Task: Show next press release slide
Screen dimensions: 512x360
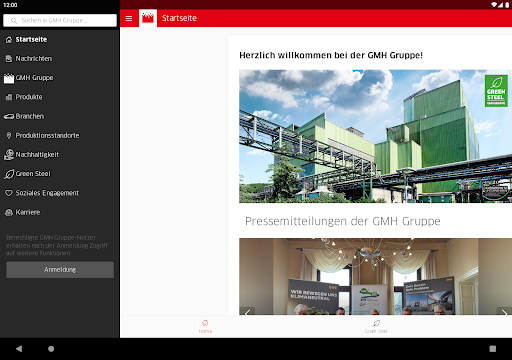Action: point(504,312)
